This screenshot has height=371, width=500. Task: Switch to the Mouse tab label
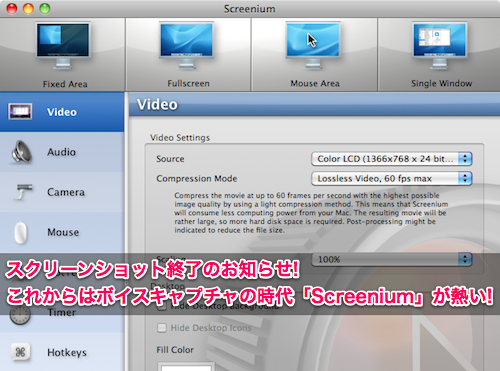tap(63, 232)
